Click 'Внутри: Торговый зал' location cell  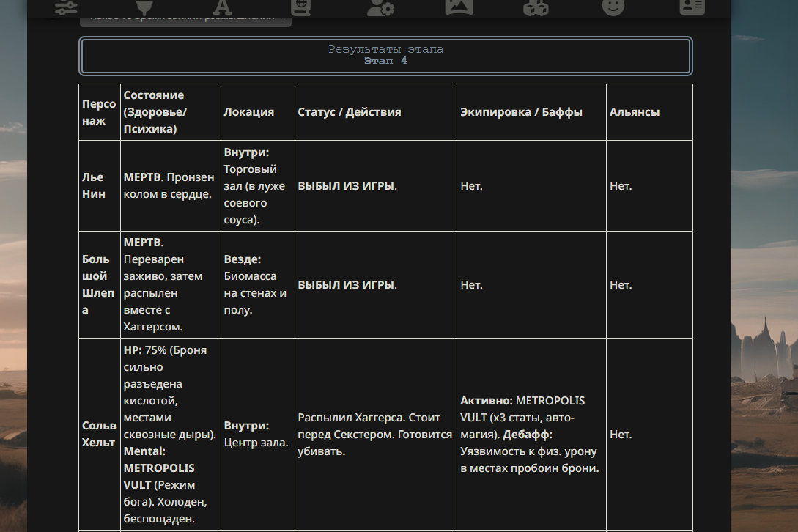[x=257, y=186]
